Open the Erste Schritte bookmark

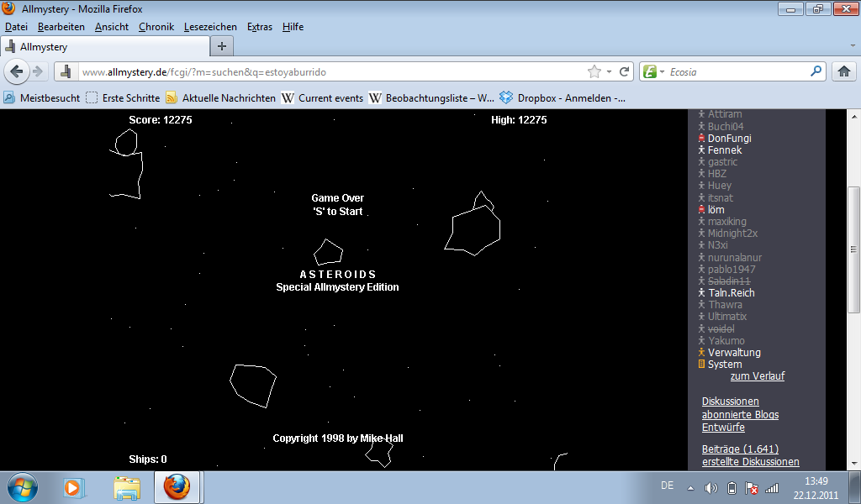(x=124, y=98)
